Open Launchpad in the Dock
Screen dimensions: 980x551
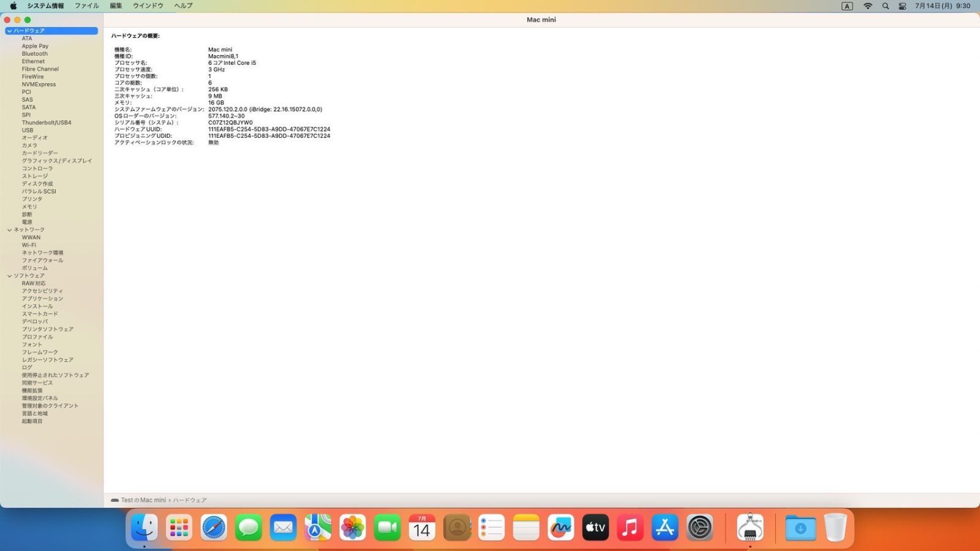179,527
